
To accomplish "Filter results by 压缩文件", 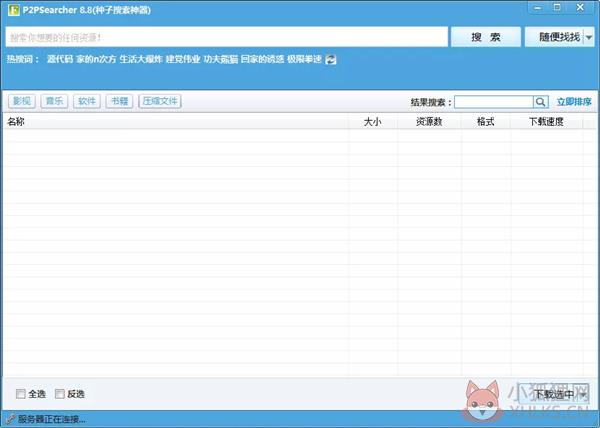I will tap(160, 101).
